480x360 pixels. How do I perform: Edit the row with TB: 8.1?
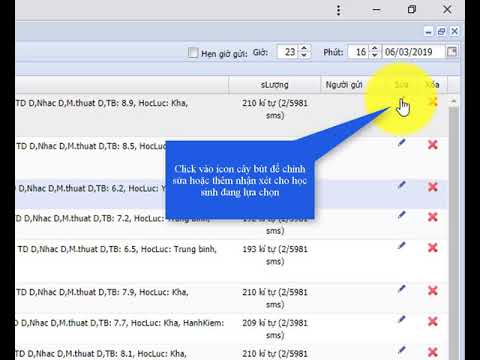[x=402, y=350]
